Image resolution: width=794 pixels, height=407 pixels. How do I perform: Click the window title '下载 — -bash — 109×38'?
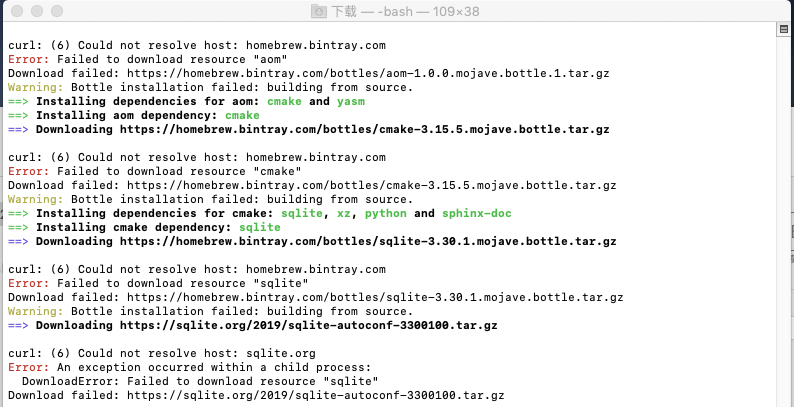(x=405, y=11)
